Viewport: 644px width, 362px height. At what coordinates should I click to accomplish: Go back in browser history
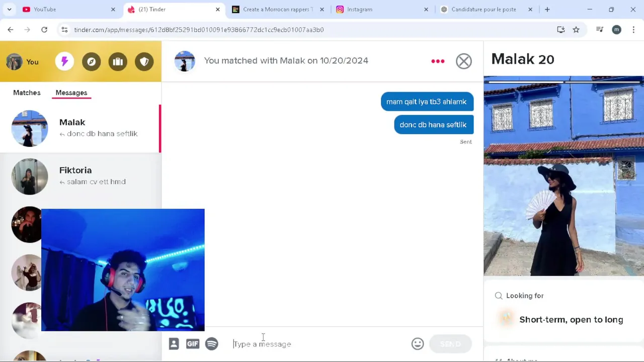pos(11,30)
